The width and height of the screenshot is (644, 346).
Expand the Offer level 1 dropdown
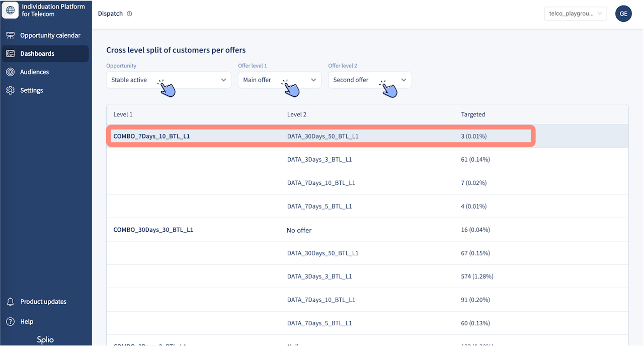point(279,80)
